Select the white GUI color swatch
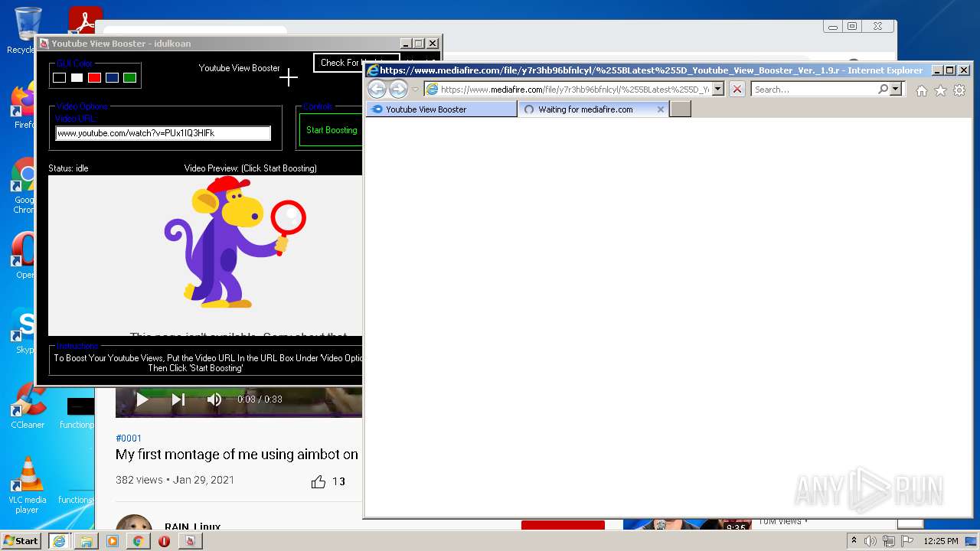This screenshot has height=551, width=980. [x=77, y=77]
